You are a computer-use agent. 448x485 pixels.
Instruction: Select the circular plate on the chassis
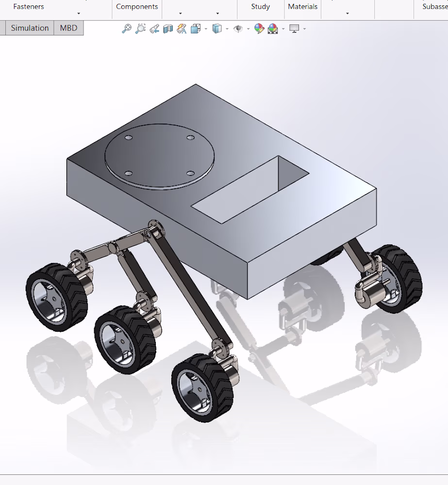(160, 156)
